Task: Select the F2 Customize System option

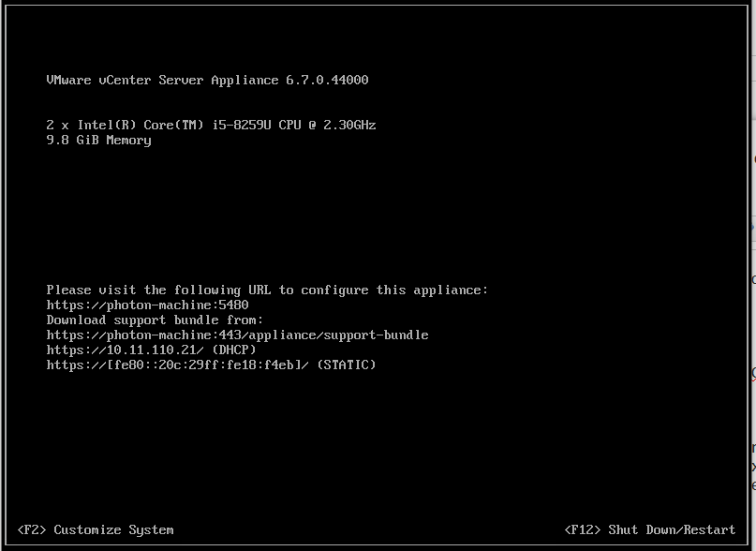Action: coord(96,529)
